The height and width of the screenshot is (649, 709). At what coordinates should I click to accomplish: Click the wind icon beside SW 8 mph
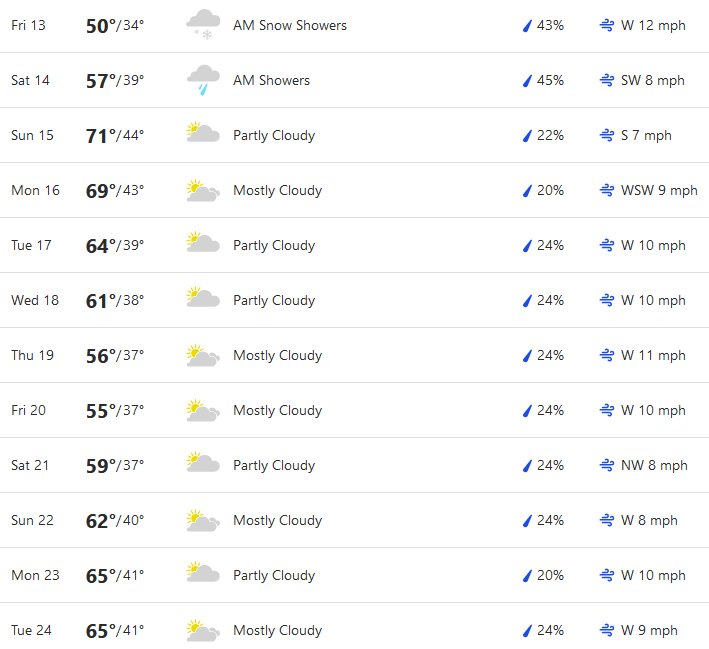607,81
